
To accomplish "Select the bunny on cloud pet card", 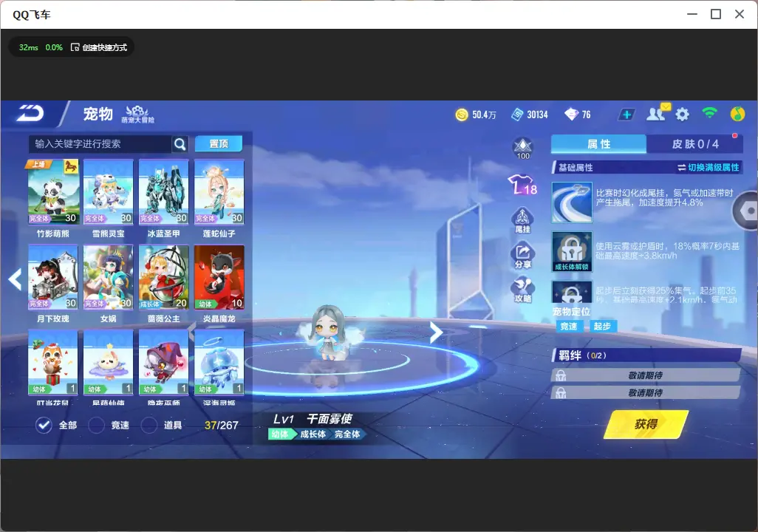I will (109, 363).
